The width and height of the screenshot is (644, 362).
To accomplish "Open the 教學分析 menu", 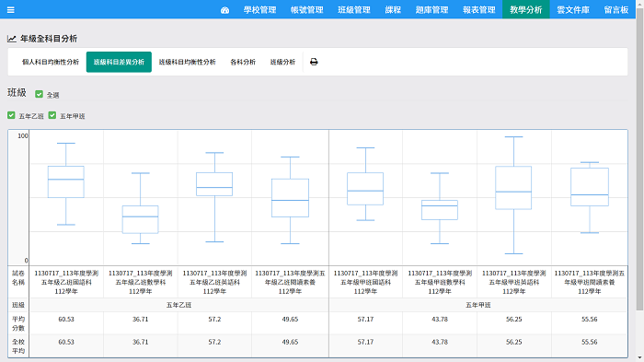I will coord(526,10).
